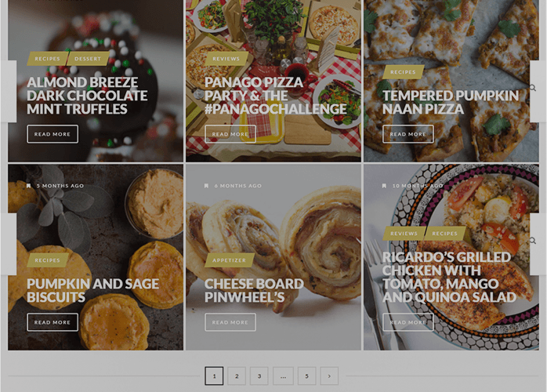This screenshot has width=547, height=392.
Task: Open Read More for Tempered Pumpkin Naan Pizza
Action: [x=408, y=134]
